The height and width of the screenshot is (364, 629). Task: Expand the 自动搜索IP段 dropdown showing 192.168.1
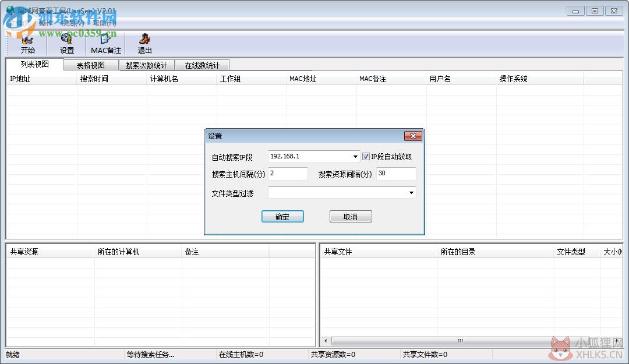355,157
